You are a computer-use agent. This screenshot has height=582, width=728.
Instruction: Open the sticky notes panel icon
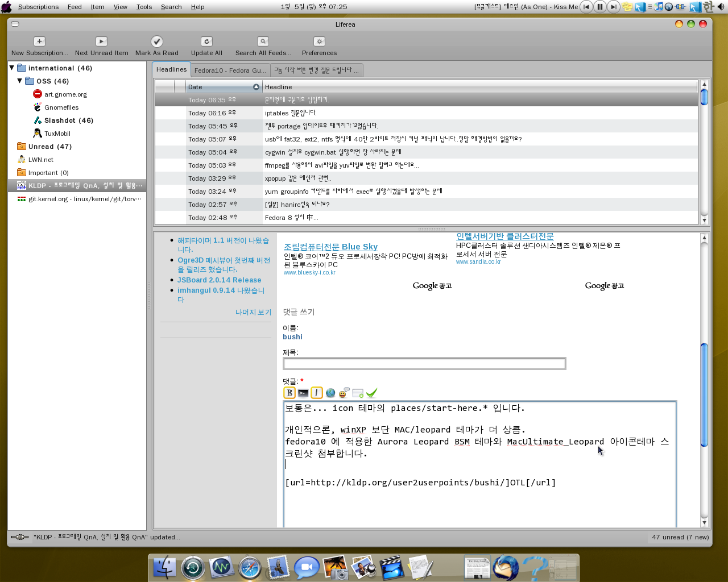627,7
